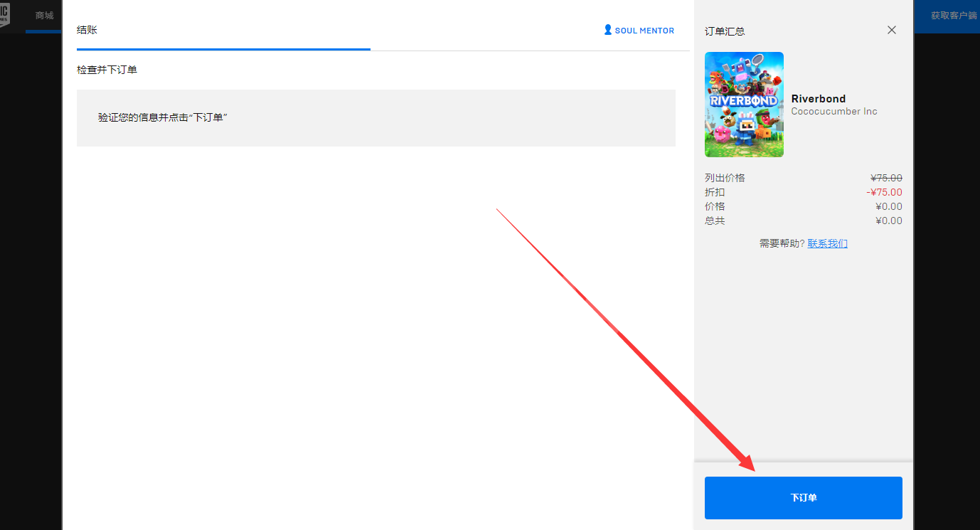The height and width of the screenshot is (530, 980).
Task: Click the Cococucumber Inc developer name
Action: (834, 112)
